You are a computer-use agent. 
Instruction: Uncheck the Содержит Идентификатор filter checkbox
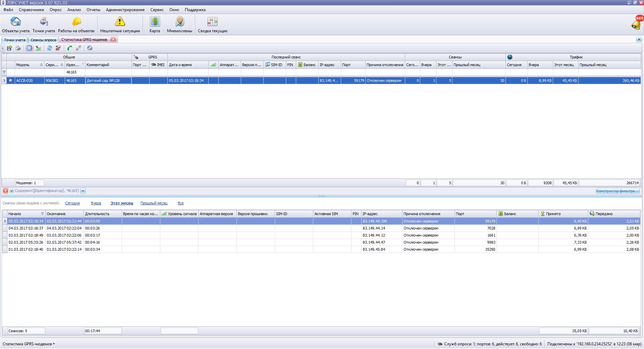[x=12, y=191]
